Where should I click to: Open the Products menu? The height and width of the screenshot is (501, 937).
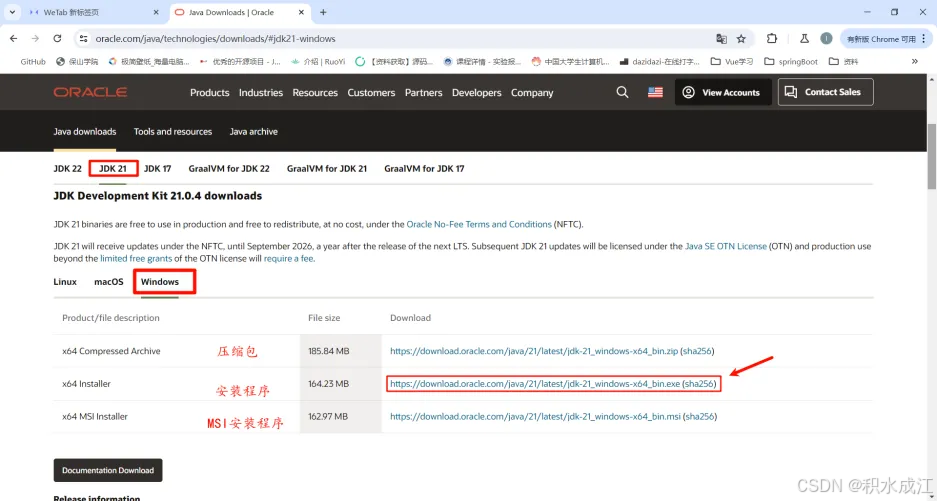coord(210,93)
